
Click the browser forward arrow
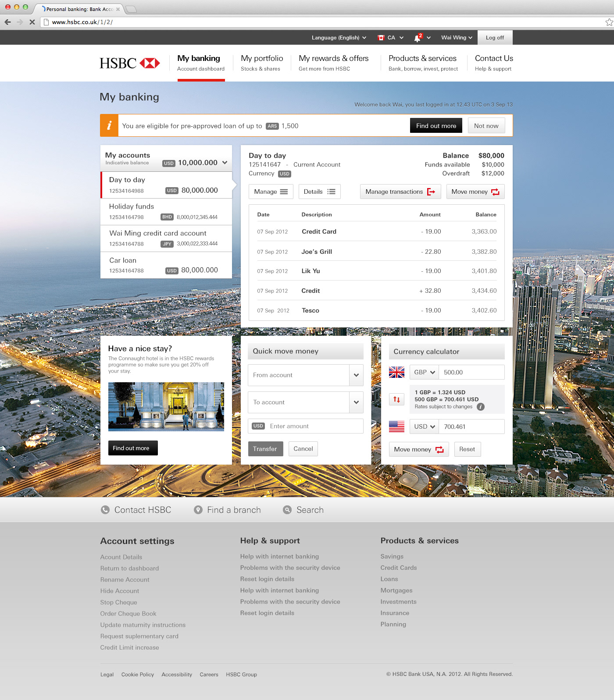coord(20,22)
